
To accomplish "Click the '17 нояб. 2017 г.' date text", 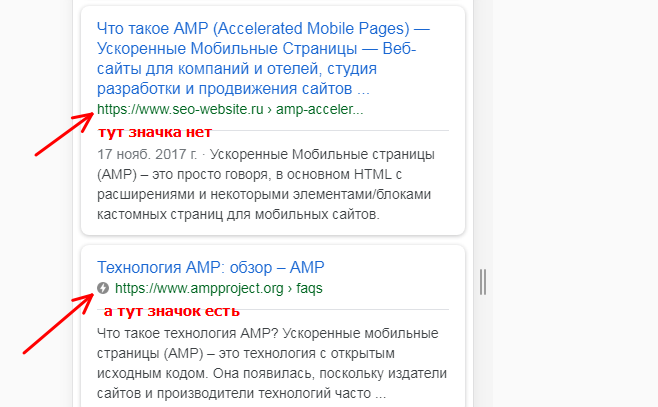I will point(147,154).
